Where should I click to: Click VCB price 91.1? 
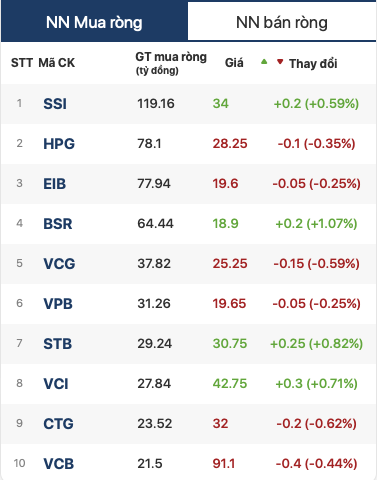click(x=224, y=464)
